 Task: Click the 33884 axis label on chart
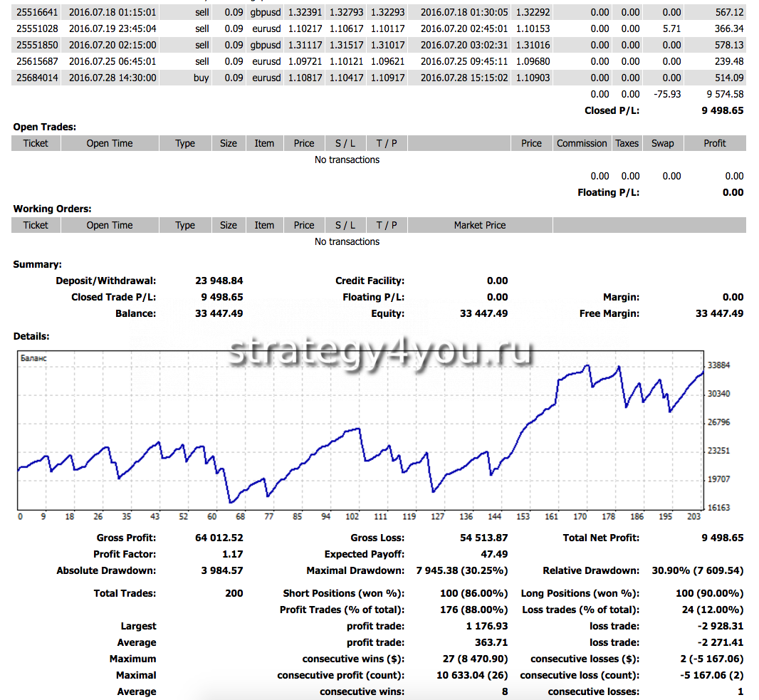point(719,365)
